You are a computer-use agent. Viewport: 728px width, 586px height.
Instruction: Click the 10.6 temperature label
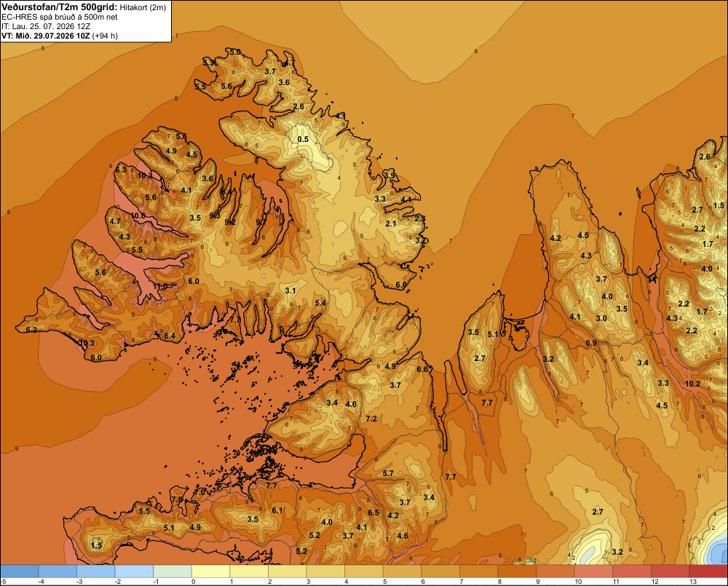tap(138, 215)
